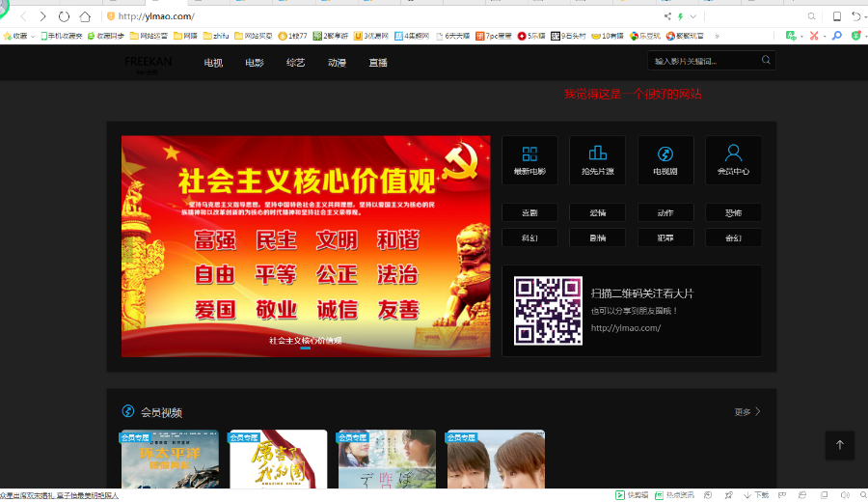The image size is (868, 502).
Task: Open the 手机收藏夹 bookmark
Action: 62,36
